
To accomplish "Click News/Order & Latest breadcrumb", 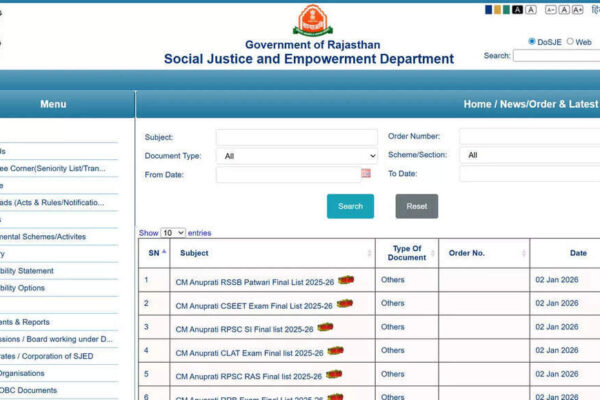I will pos(549,104).
